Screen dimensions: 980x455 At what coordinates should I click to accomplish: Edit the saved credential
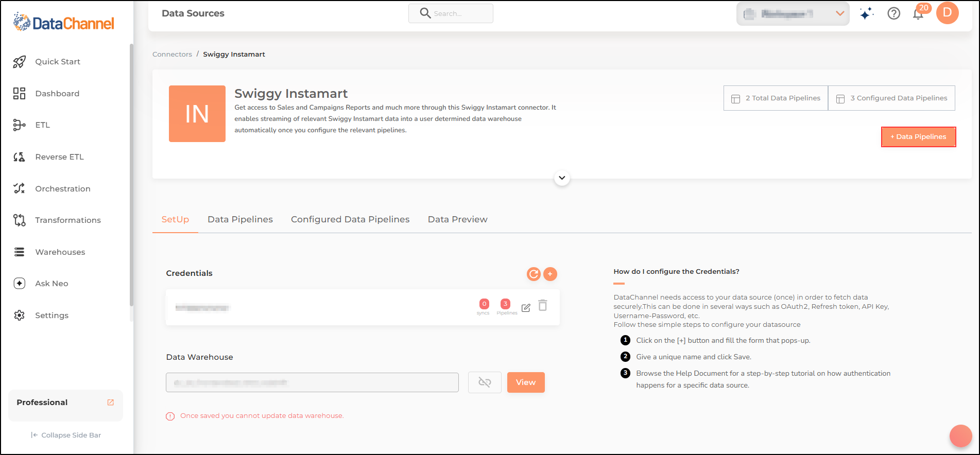click(x=526, y=308)
